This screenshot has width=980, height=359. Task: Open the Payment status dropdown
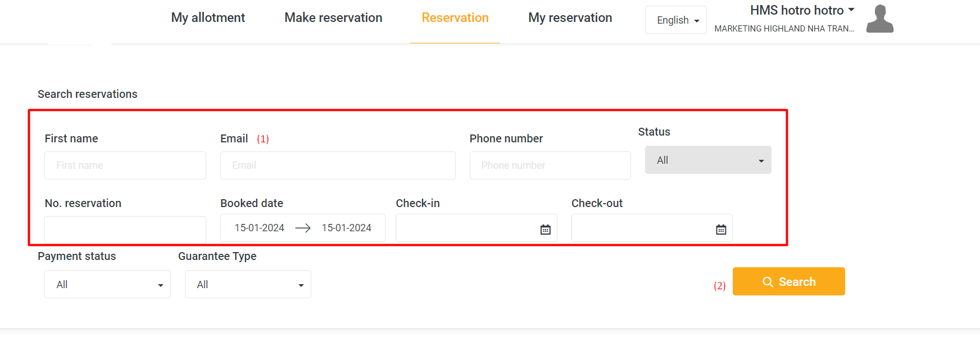(x=107, y=285)
